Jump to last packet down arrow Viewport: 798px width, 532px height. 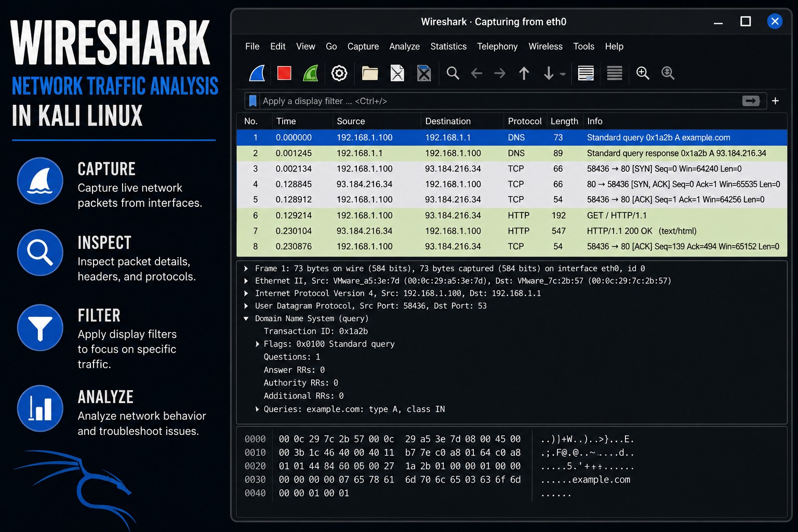[549, 73]
